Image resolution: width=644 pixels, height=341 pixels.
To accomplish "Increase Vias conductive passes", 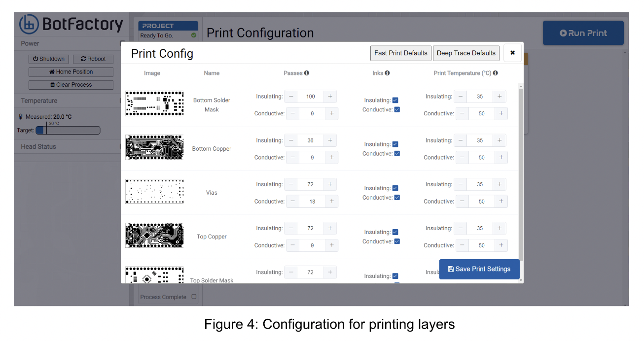I will [x=331, y=202].
